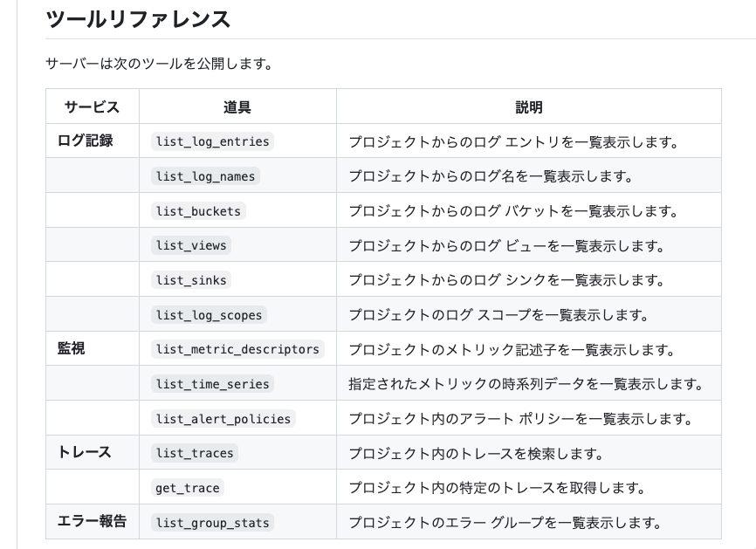Click the list_buckets tool name
This screenshot has height=549, width=756.
198,211
